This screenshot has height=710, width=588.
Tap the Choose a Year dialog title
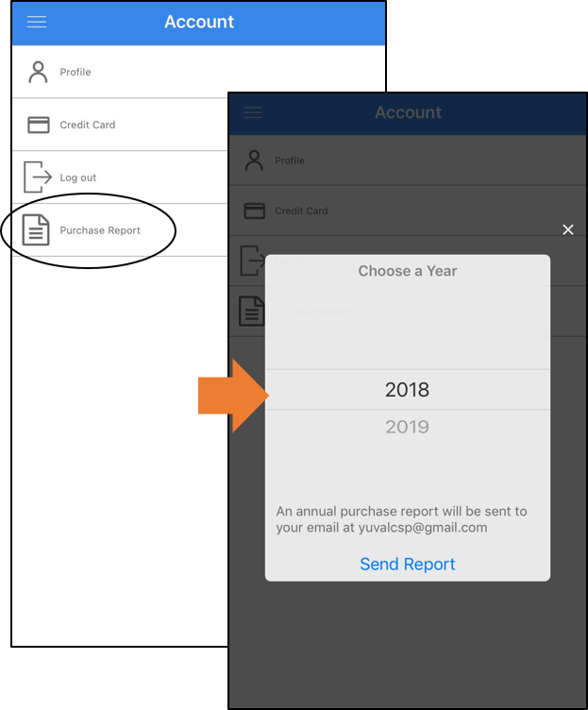[408, 271]
